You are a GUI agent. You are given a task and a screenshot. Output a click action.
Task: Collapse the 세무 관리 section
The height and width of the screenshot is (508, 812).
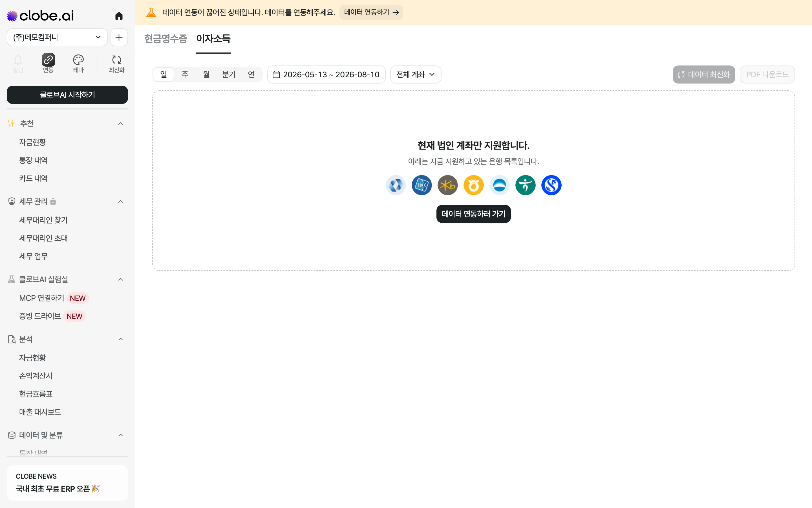click(121, 202)
